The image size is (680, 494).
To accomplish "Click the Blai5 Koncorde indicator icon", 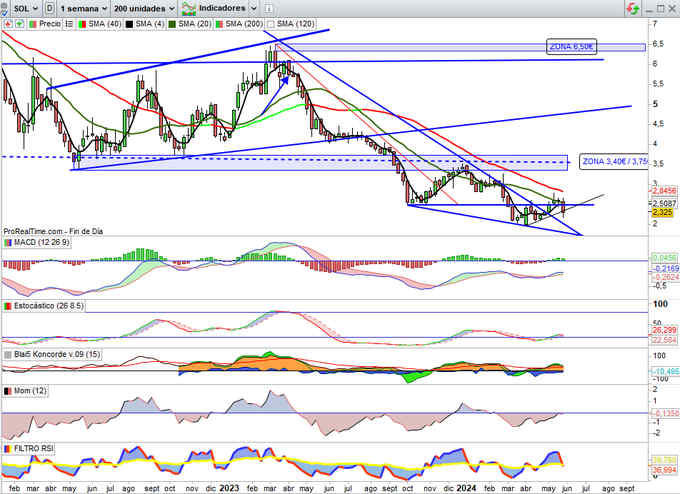I will coord(8,354).
